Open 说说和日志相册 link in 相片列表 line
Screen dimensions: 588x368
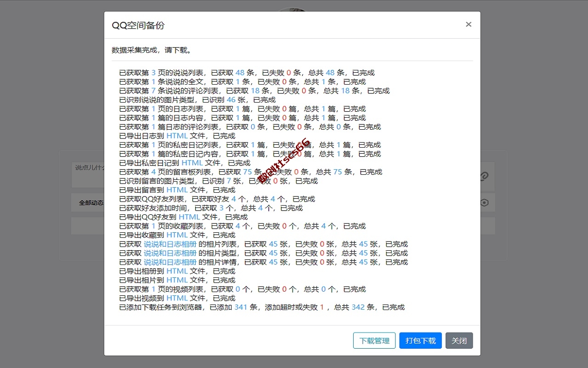[x=170, y=244]
